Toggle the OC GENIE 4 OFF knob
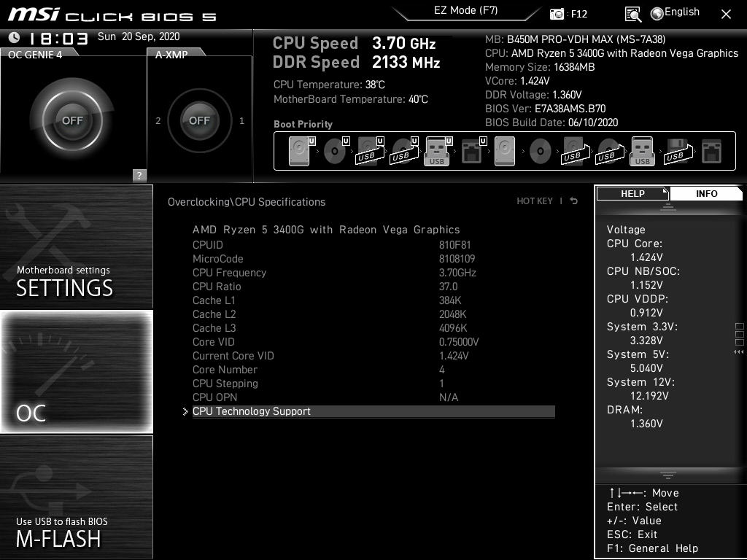This screenshot has width=747, height=560. click(72, 120)
